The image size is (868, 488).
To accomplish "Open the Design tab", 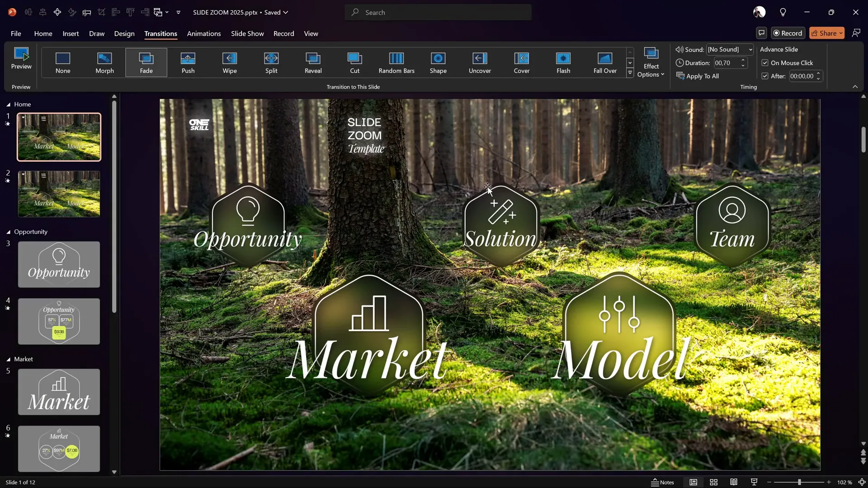I will (x=124, y=33).
